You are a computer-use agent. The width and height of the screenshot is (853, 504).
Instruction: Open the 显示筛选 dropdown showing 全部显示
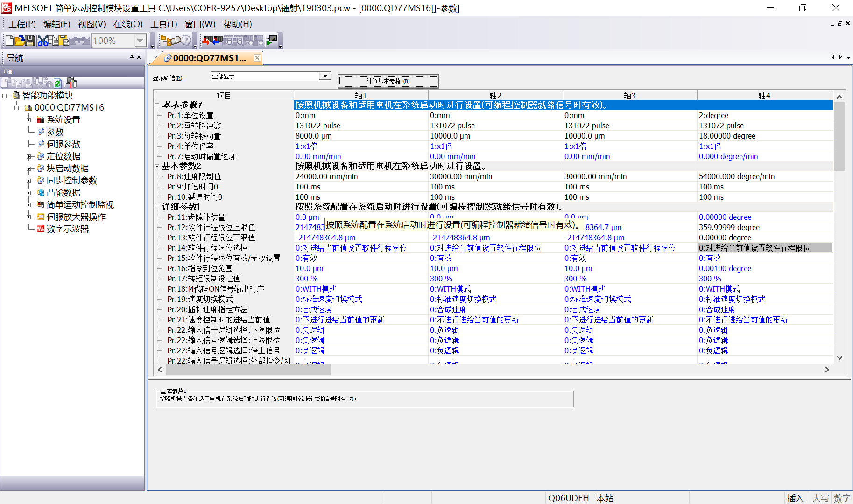[325, 76]
